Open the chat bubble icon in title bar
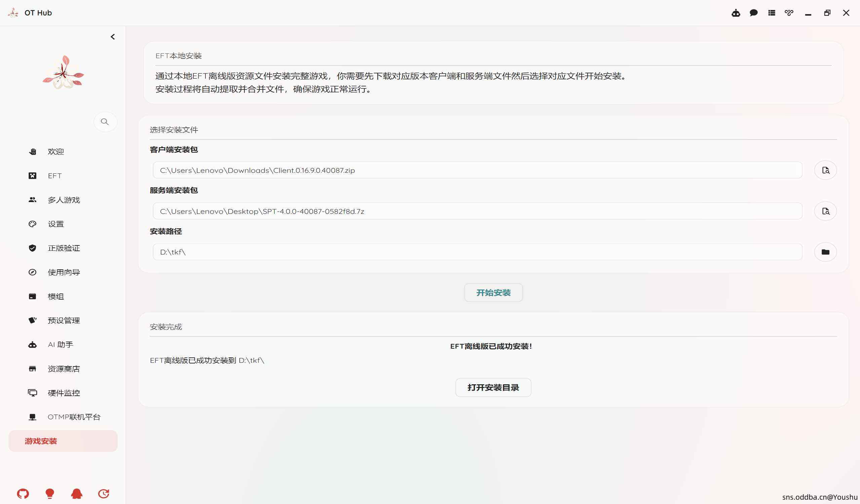 [753, 13]
